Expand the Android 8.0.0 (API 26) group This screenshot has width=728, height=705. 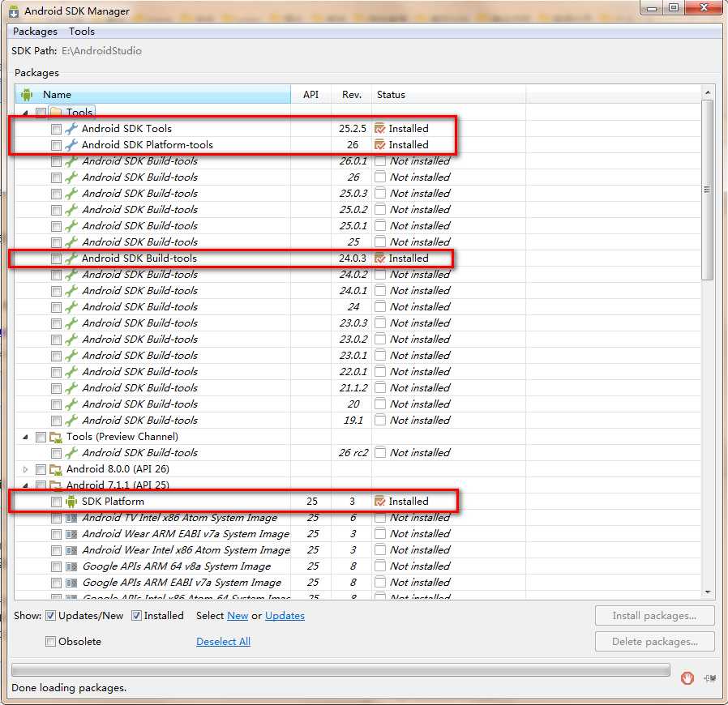(x=25, y=470)
